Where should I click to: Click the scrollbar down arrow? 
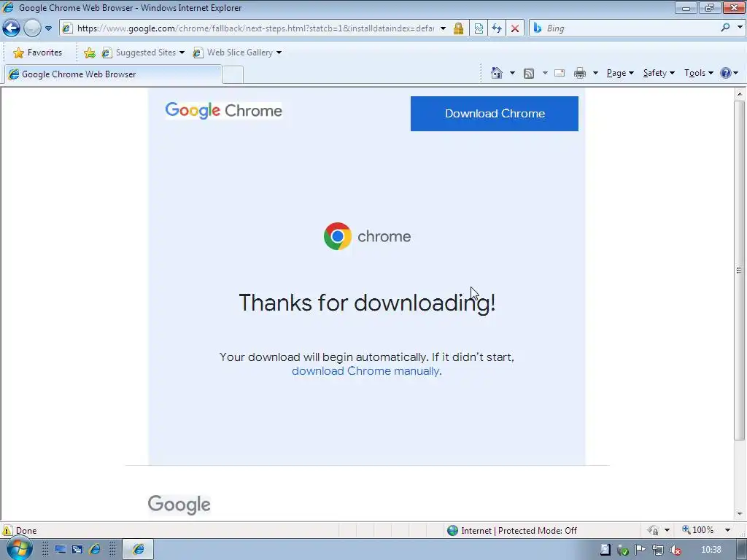point(740,514)
